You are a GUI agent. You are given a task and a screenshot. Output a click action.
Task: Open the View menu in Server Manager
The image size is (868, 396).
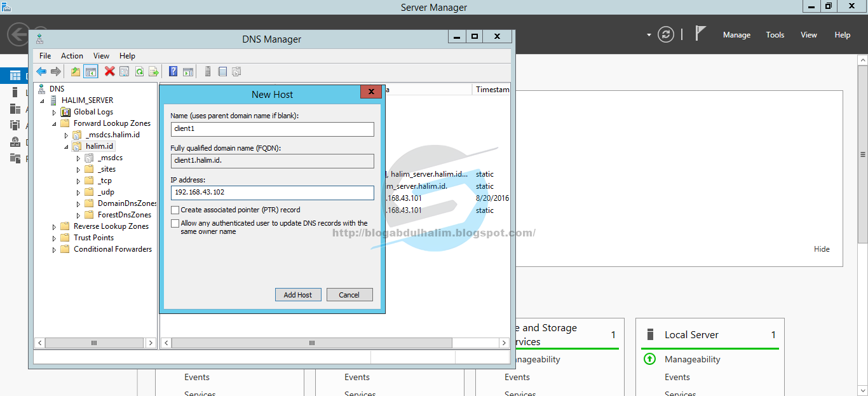[x=809, y=35]
